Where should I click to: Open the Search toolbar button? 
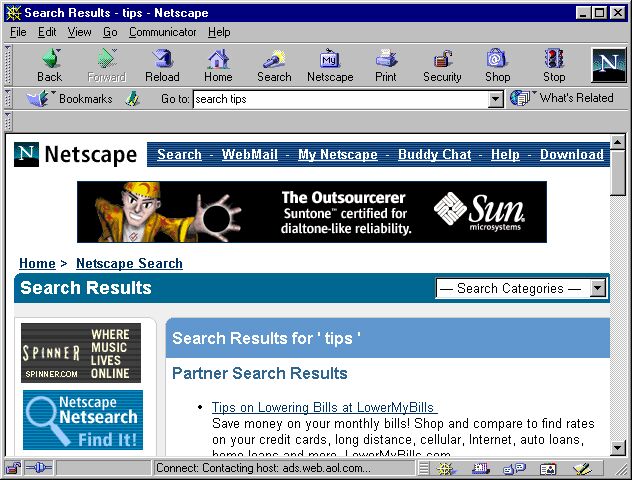click(x=274, y=65)
